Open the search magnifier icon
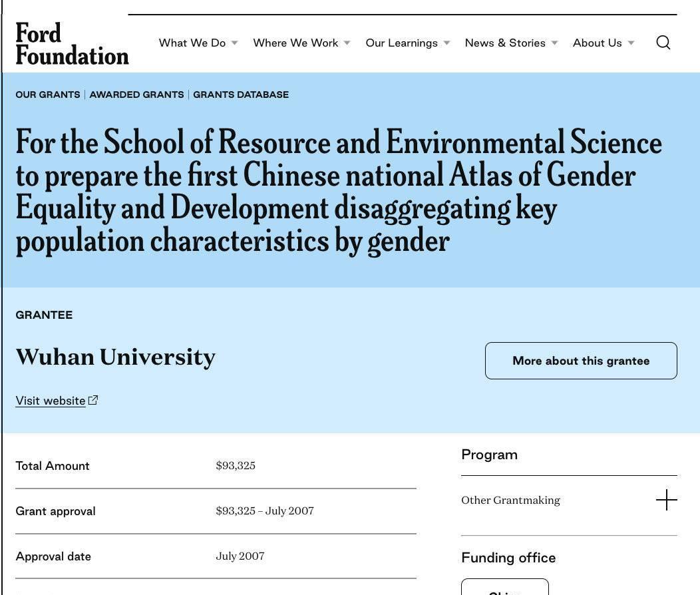The height and width of the screenshot is (595, 700). tap(663, 43)
